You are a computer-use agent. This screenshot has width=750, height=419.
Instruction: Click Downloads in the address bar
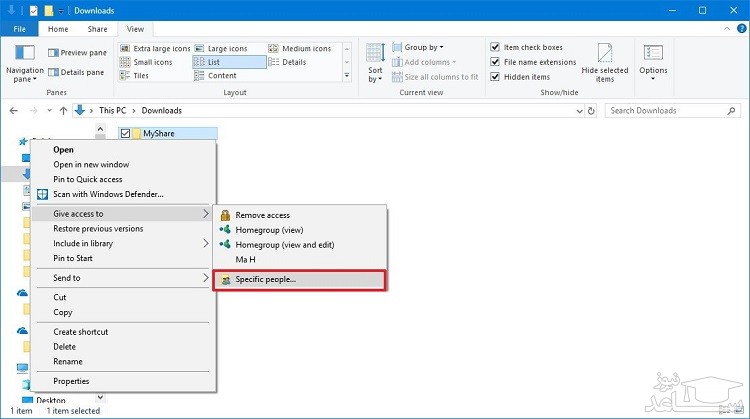tap(162, 111)
